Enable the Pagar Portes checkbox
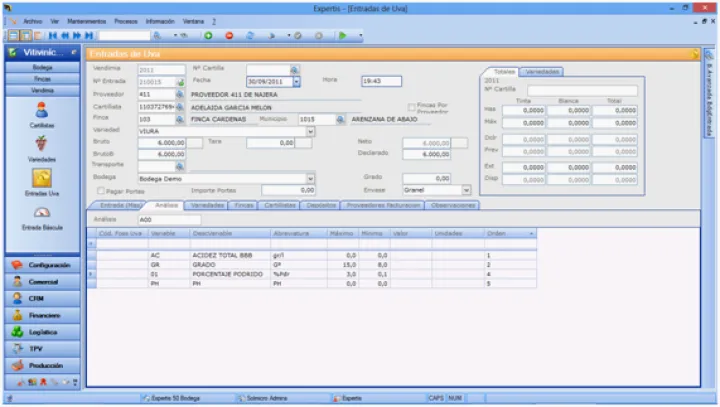Image resolution: width=720 pixels, height=407 pixels. click(x=99, y=189)
